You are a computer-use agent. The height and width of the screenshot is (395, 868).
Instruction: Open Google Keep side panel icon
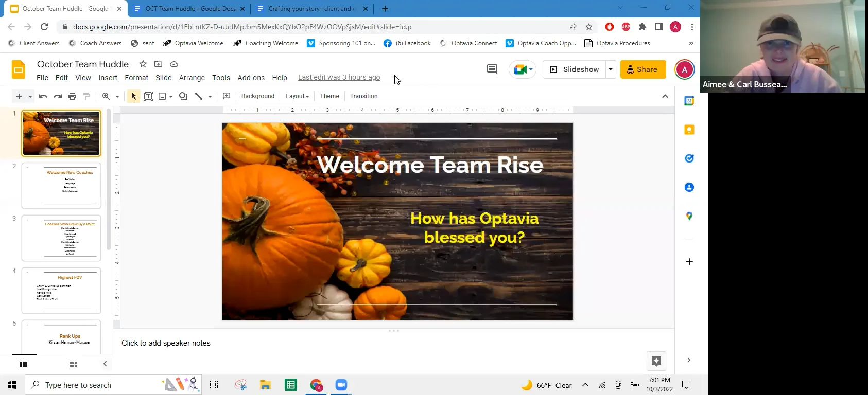[x=689, y=130]
